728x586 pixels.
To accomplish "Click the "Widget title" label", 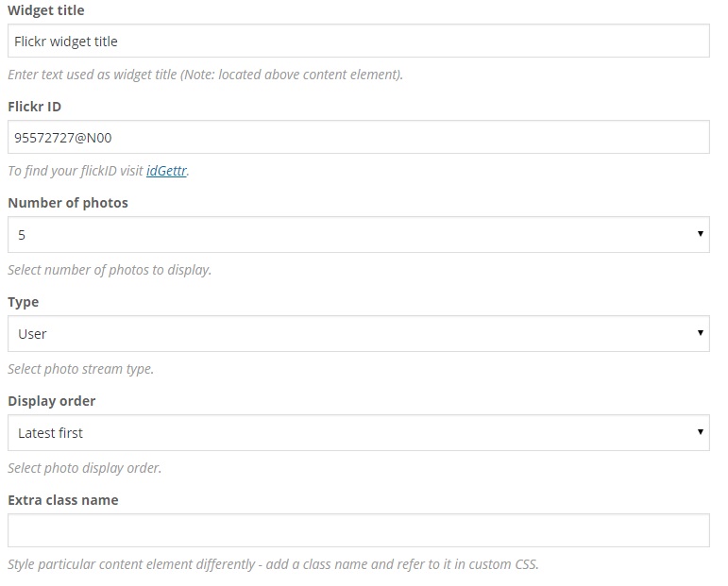I will point(45,10).
